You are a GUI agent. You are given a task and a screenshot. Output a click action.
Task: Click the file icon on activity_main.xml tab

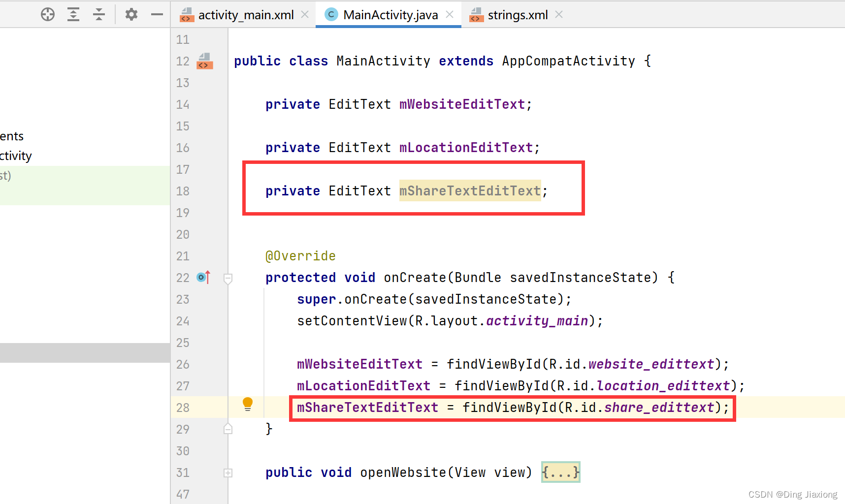click(186, 15)
